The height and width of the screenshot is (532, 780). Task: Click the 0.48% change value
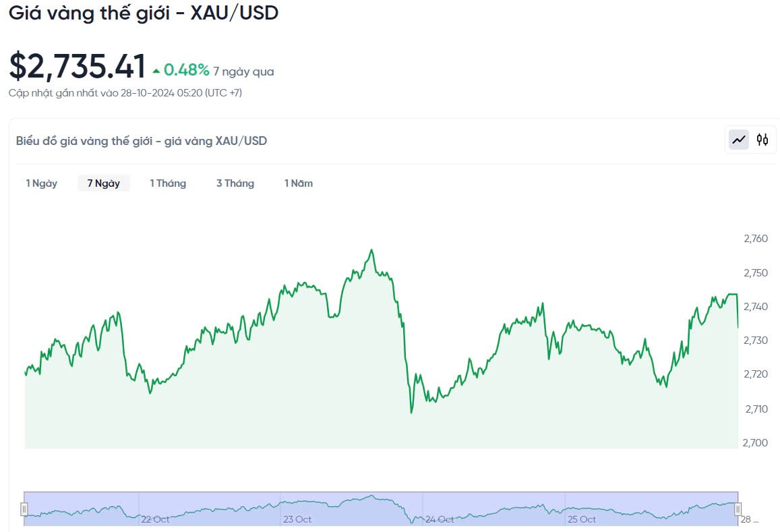point(186,70)
